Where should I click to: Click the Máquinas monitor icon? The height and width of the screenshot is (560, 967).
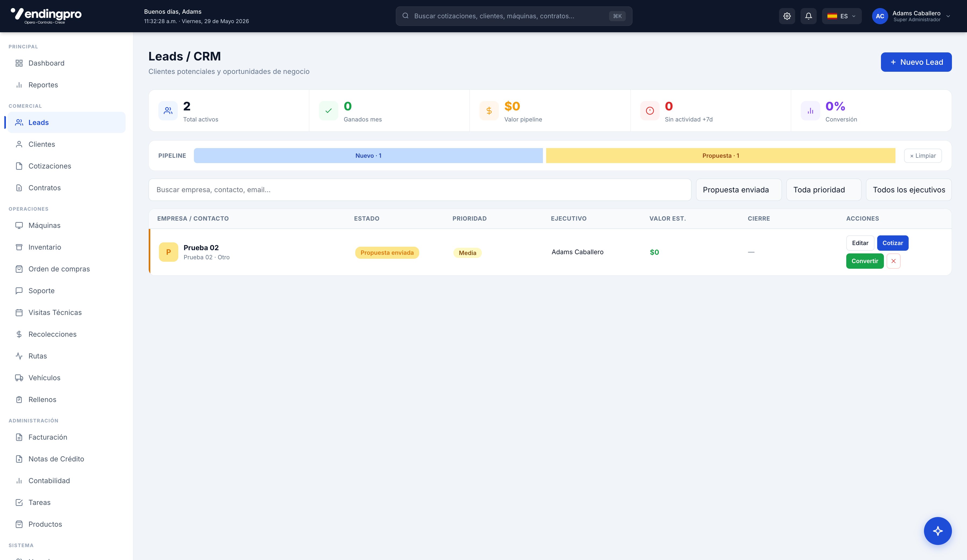point(19,225)
